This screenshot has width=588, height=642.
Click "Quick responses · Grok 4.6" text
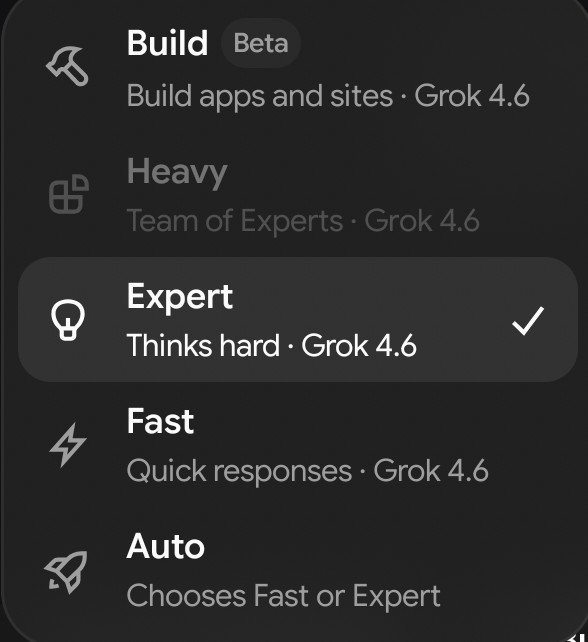[x=308, y=471]
